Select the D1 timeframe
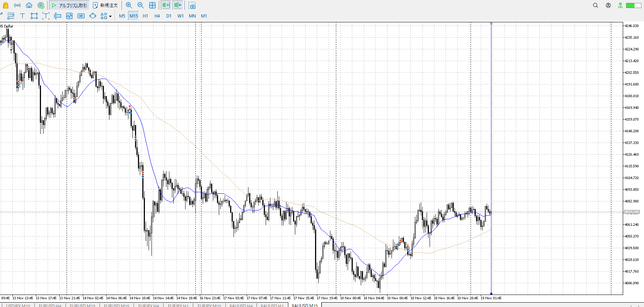The width and height of the screenshot is (644, 307). point(169,16)
